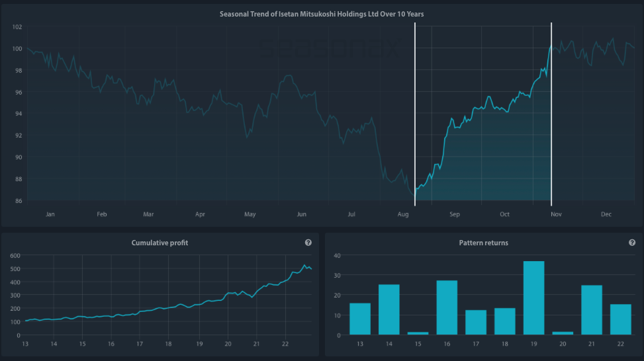
Task: Click the 86 value on seasonal y-axis
Action: [x=19, y=201]
